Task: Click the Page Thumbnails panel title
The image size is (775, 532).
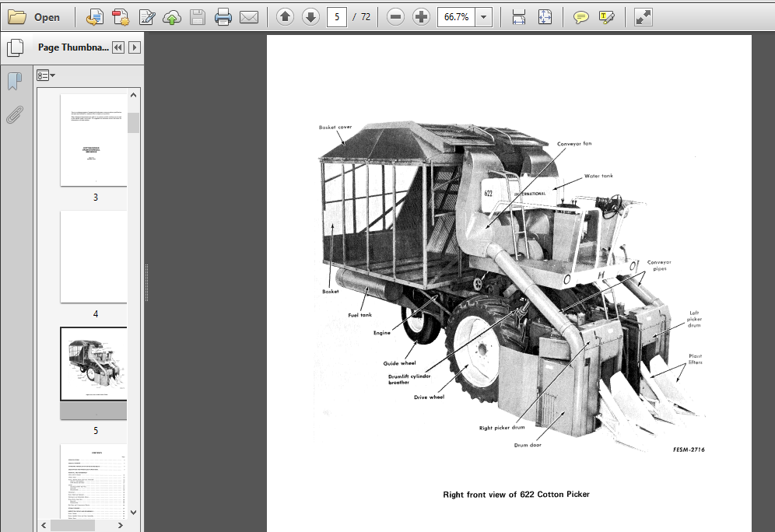Action: (73, 47)
